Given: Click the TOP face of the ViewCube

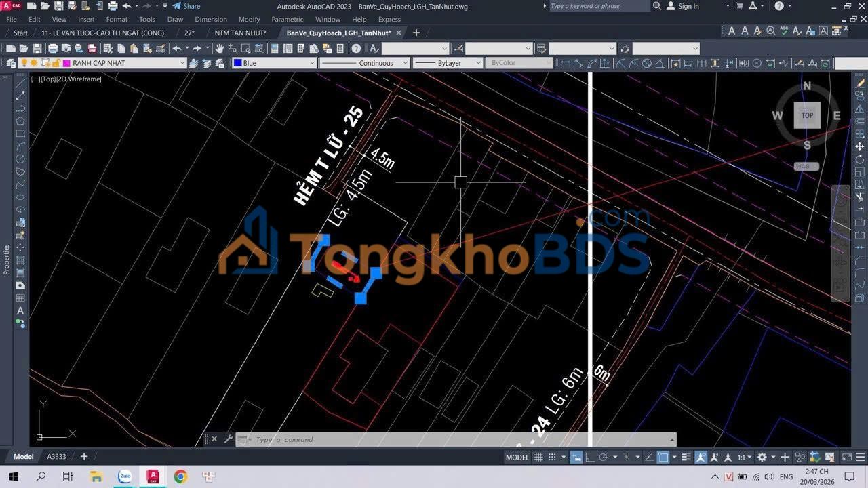Looking at the screenshot, I should pos(806,115).
